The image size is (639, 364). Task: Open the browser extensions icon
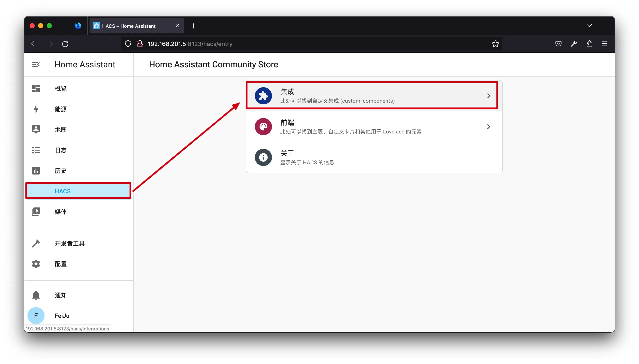point(589,44)
